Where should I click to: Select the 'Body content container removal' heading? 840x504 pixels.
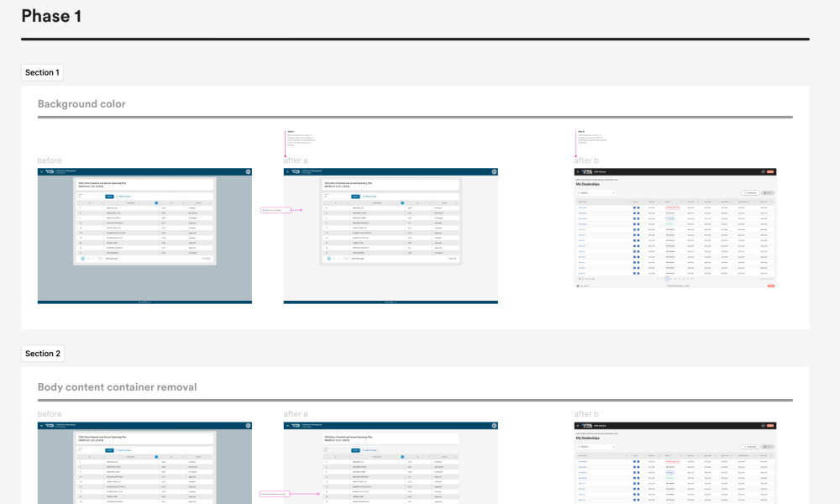(x=117, y=387)
